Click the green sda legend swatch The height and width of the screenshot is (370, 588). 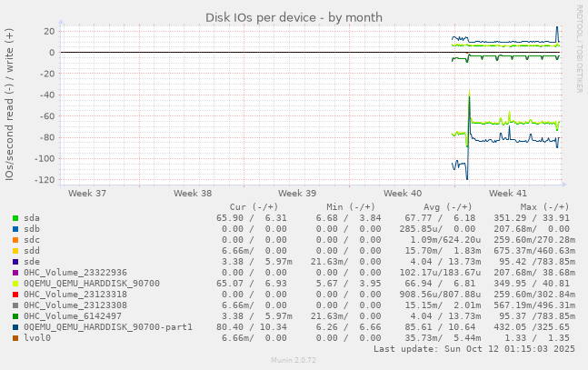pyautogui.click(x=15, y=218)
